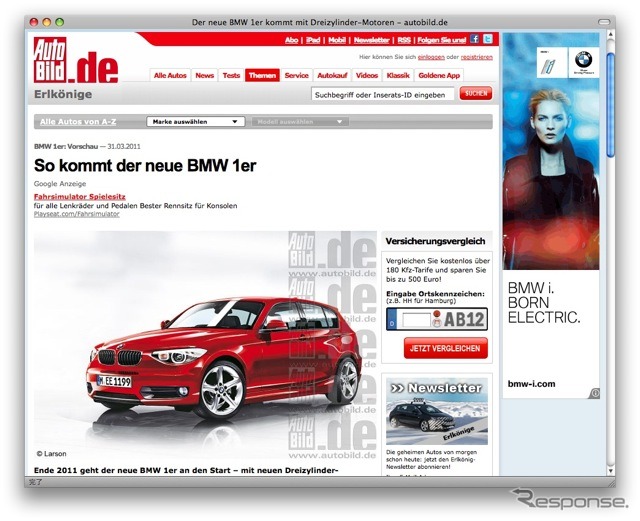Open the Erlkönige newsletter thumbnail

pyautogui.click(x=437, y=412)
